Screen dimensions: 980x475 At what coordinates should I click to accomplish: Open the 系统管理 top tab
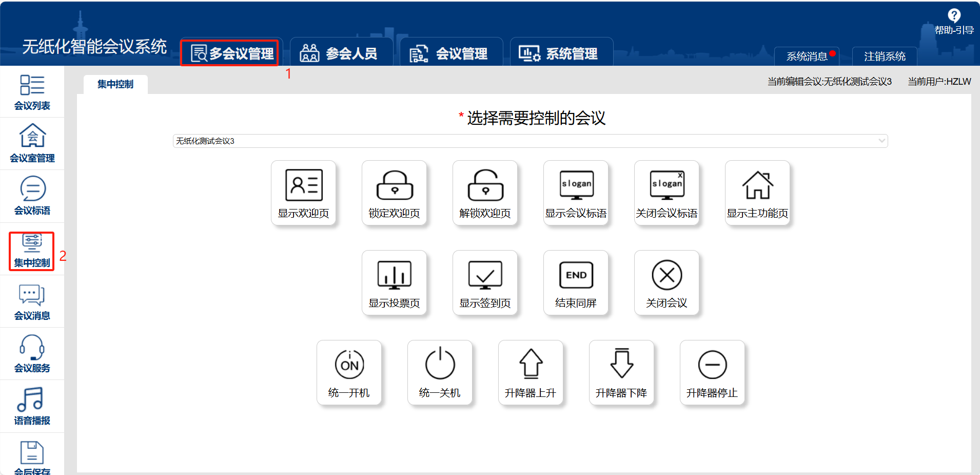point(561,52)
